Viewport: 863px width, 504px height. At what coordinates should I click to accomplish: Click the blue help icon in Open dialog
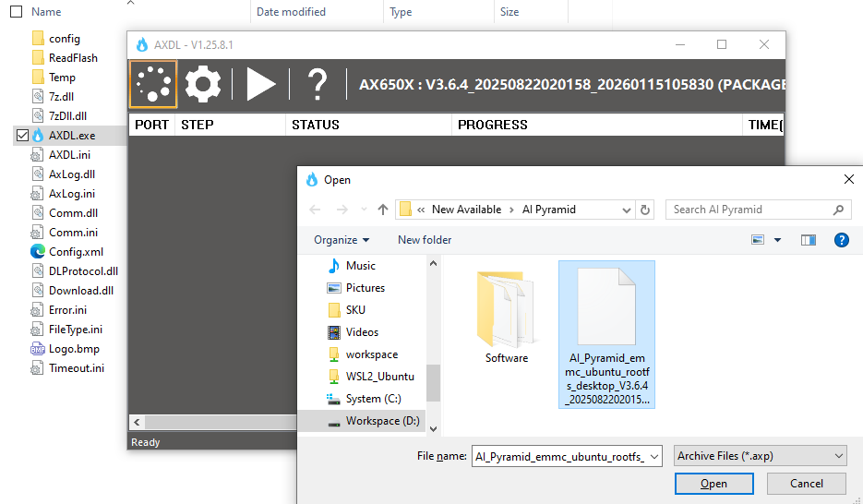point(841,240)
